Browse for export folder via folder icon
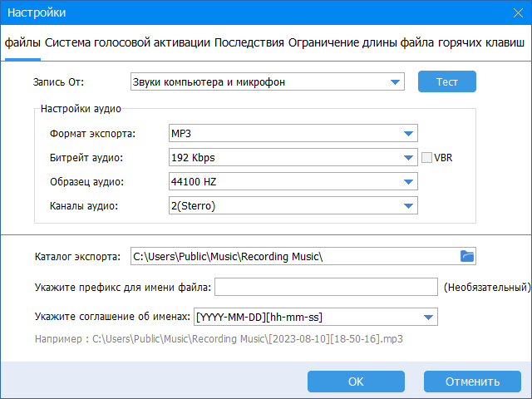The height and width of the screenshot is (399, 532). (466, 256)
